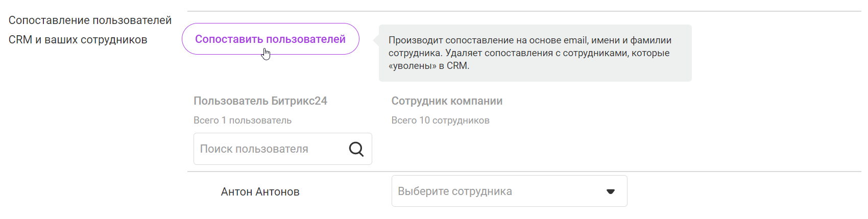Click the Пользователь Битрикс24 column header
This screenshot has height=219, width=868.
pyautogui.click(x=260, y=101)
